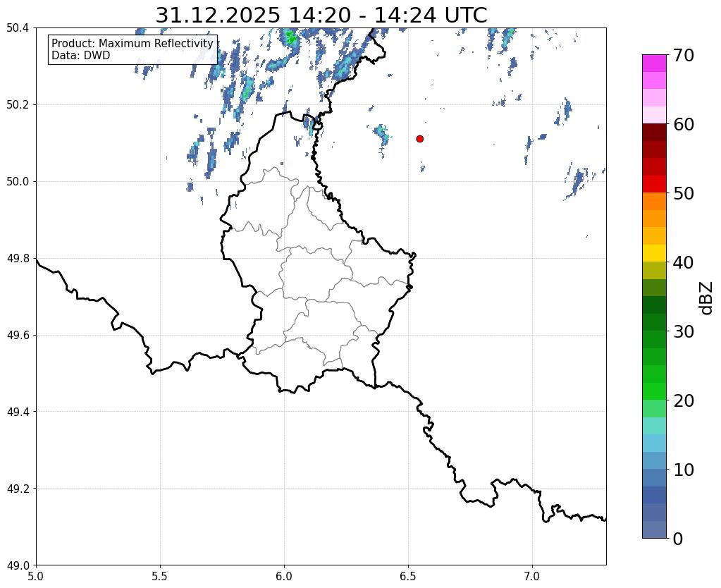Click the longitude axis label 6.5
The height and width of the screenshot is (588, 721).
click(x=408, y=576)
